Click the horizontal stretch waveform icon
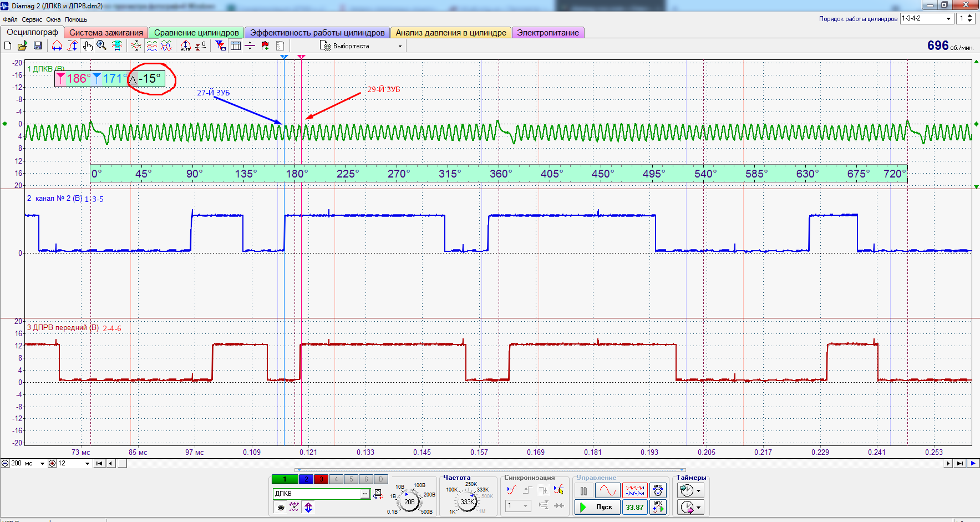The image size is (980, 522). [x=57, y=45]
